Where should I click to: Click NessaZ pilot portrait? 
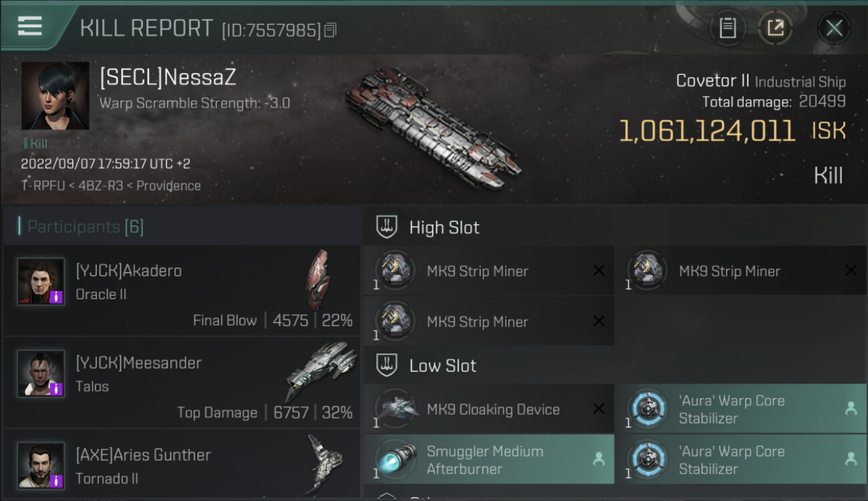[55, 96]
